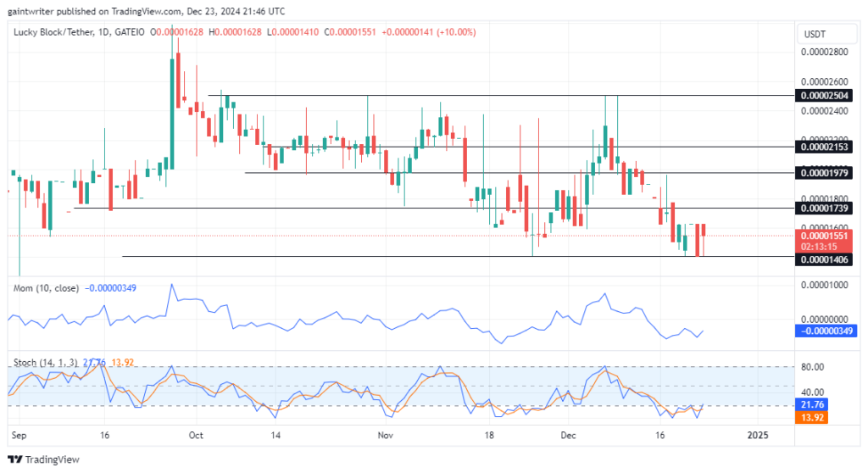This screenshot has width=868, height=473.
Task: Click the 0.00001979 price level label
Action: [824, 173]
